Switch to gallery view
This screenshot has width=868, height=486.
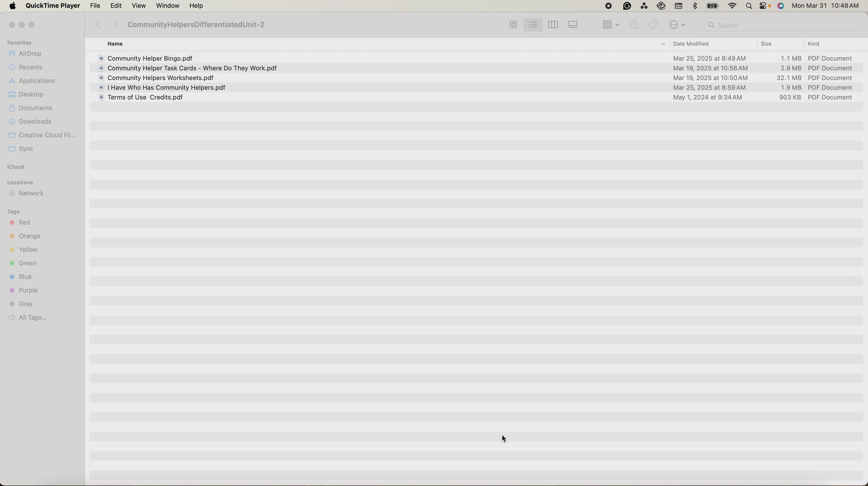(x=573, y=25)
